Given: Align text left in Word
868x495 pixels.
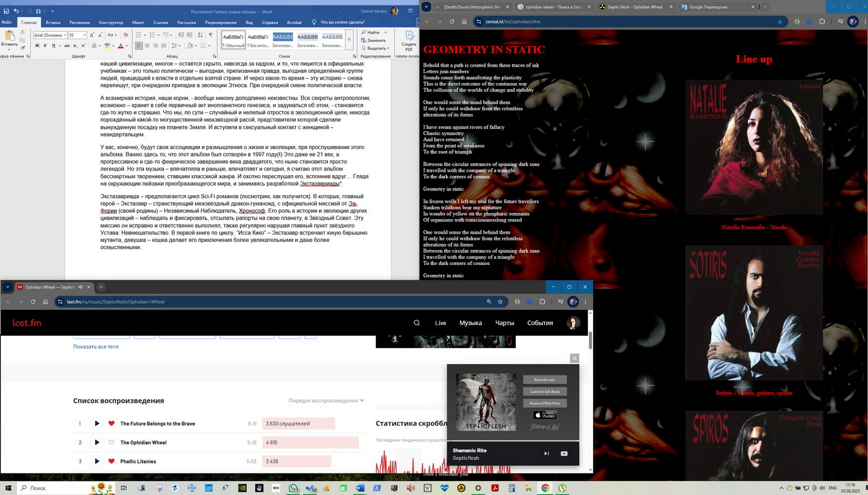Looking at the screenshot, I should [x=139, y=46].
